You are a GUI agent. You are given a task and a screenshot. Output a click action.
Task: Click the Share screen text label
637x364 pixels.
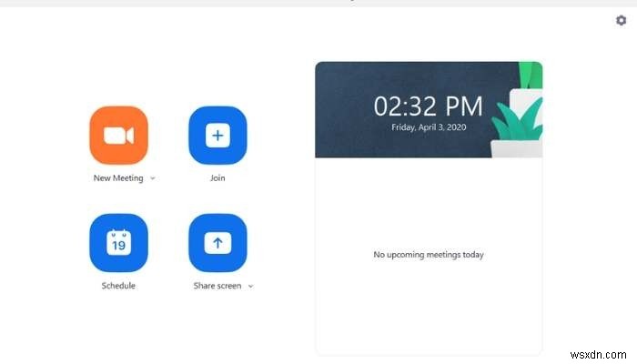[217, 286]
